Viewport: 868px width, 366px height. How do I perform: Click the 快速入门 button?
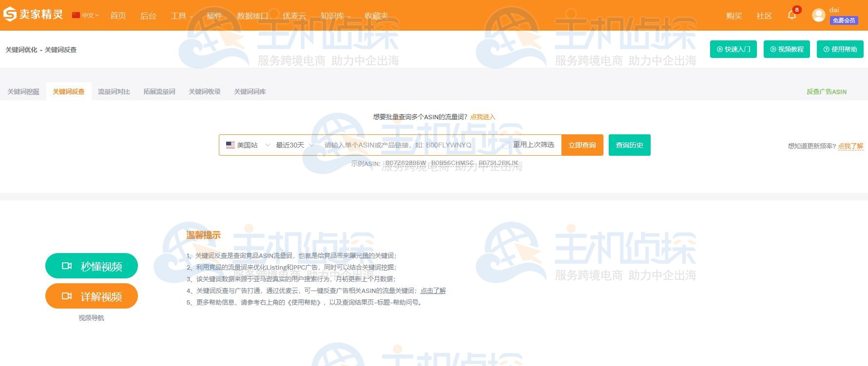click(733, 49)
